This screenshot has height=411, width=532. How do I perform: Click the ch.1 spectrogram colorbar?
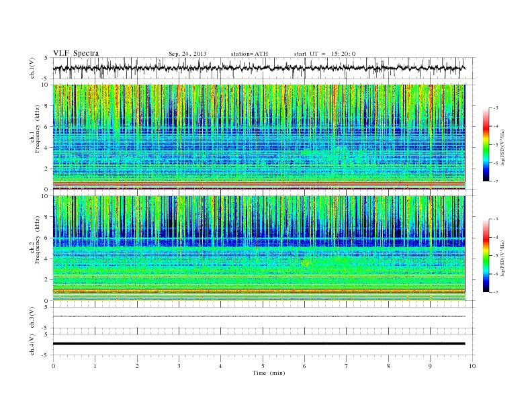(x=486, y=145)
